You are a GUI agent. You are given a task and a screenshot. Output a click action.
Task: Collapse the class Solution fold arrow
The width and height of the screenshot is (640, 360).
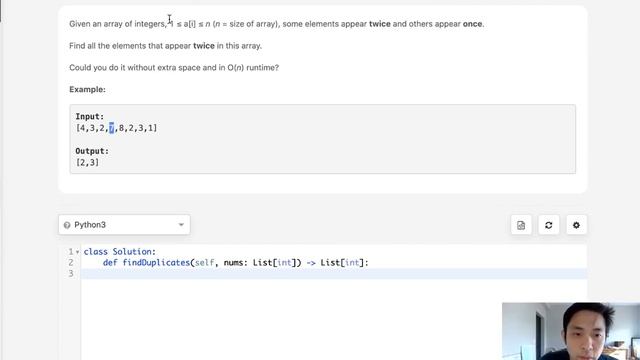point(78,252)
